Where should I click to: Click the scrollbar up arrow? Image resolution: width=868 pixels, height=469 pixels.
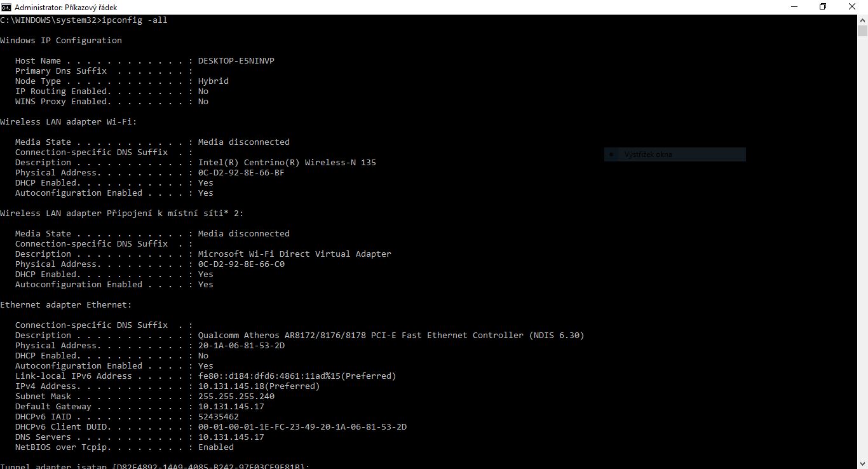tap(862, 20)
